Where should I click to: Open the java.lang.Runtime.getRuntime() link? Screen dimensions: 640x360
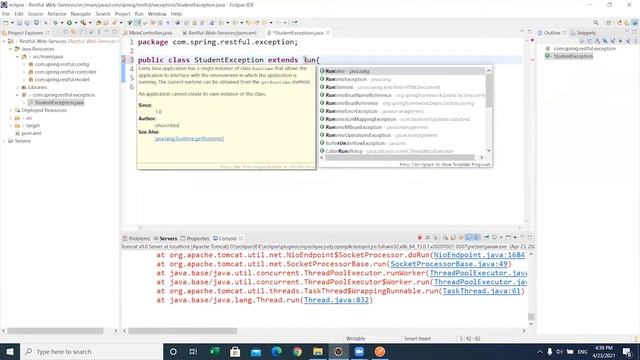point(189,139)
